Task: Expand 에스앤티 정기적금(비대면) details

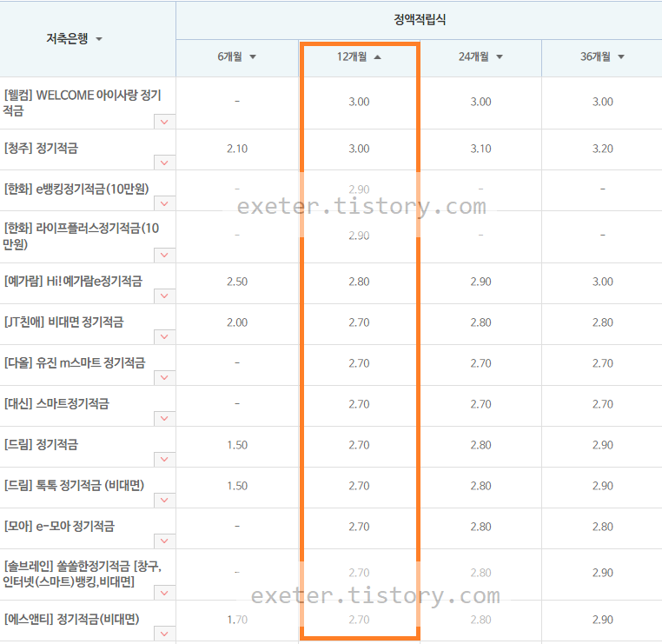Action: 165,634
